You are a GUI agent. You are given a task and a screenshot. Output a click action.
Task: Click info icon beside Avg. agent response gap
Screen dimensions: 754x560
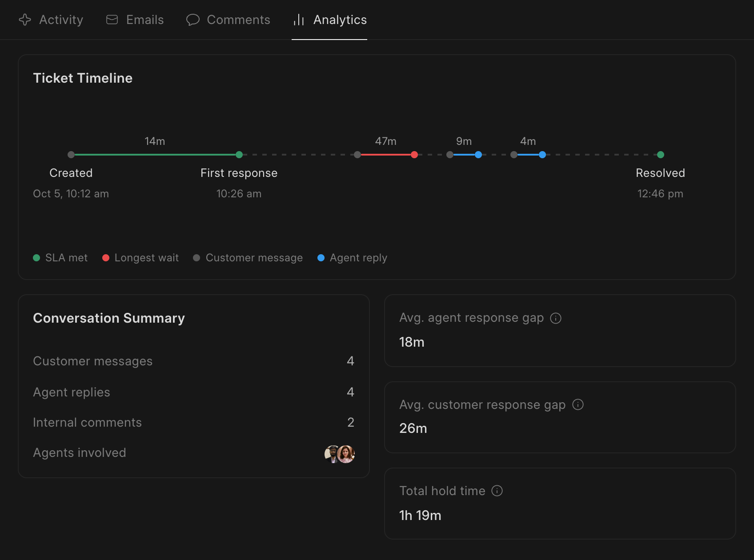[x=556, y=318]
